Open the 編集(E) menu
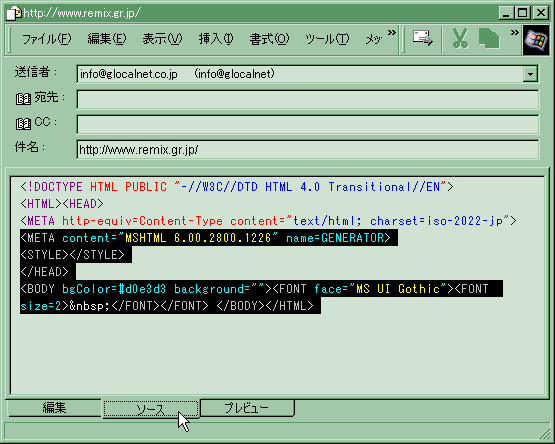 pyautogui.click(x=107, y=39)
